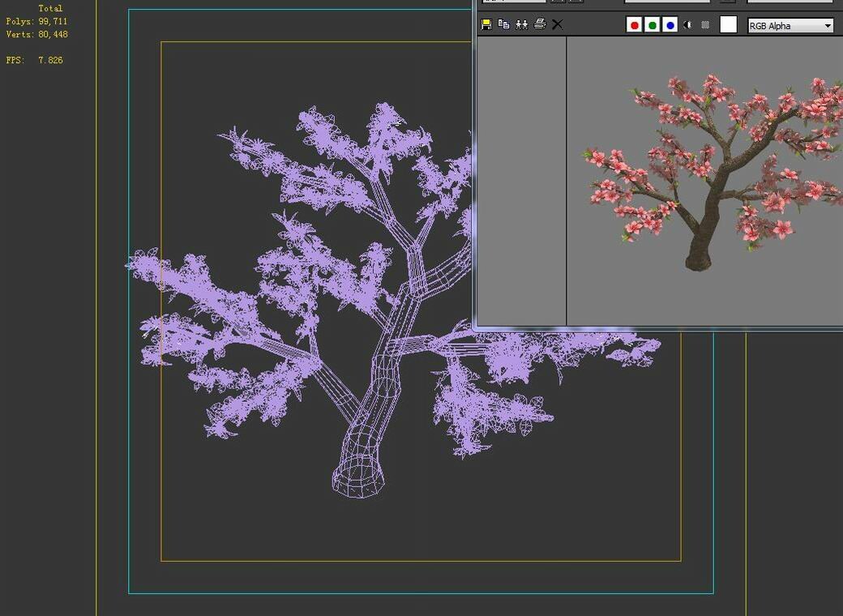The width and height of the screenshot is (843, 616).
Task: Click the rendered peach blossom tree image
Action: [x=713, y=178]
